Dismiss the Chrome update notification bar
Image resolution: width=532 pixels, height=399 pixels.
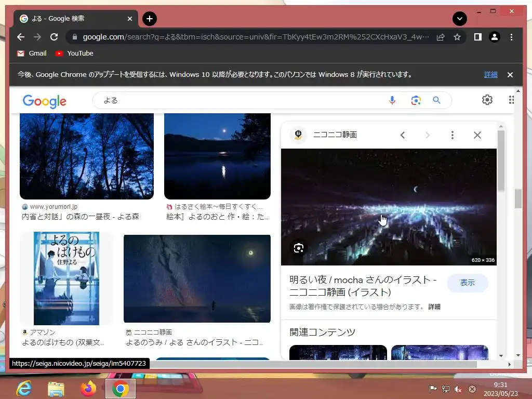pos(510,75)
